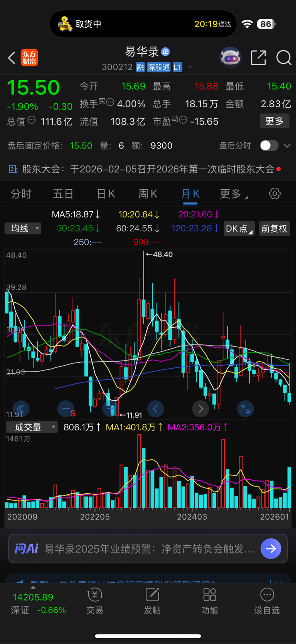Tap the 企 verified badge beside 易华录

pos(165,52)
